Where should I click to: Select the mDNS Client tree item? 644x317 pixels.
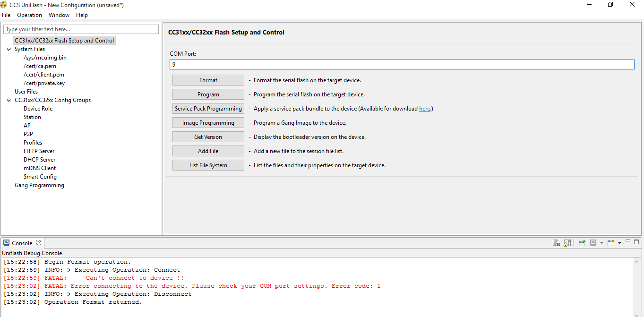point(40,168)
